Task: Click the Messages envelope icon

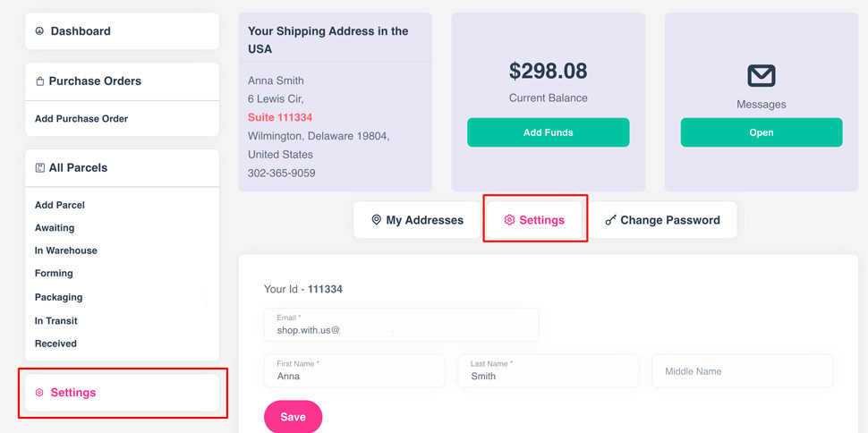Action: 762,76
